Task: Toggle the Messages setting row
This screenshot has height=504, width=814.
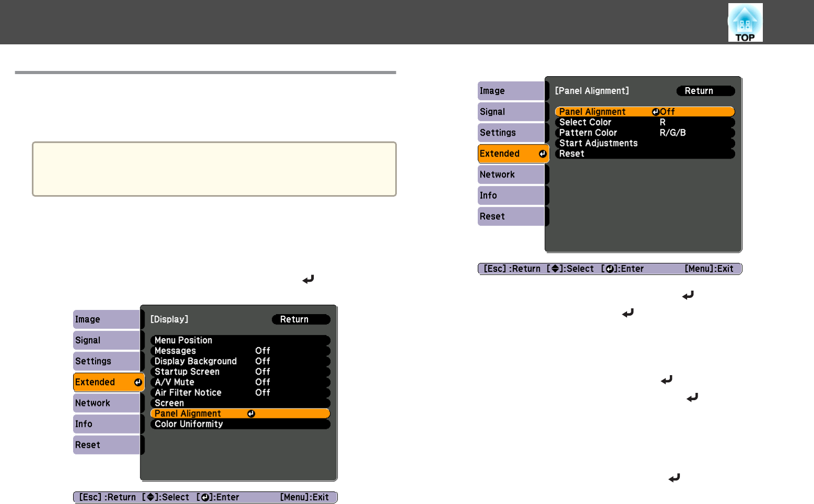Action: point(240,351)
